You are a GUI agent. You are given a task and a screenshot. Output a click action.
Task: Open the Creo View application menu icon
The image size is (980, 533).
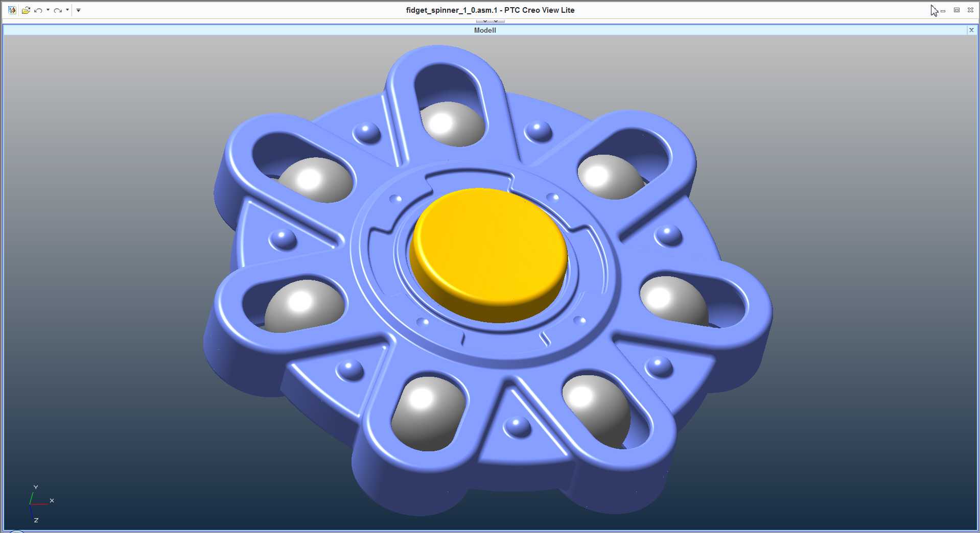pyautogui.click(x=12, y=10)
